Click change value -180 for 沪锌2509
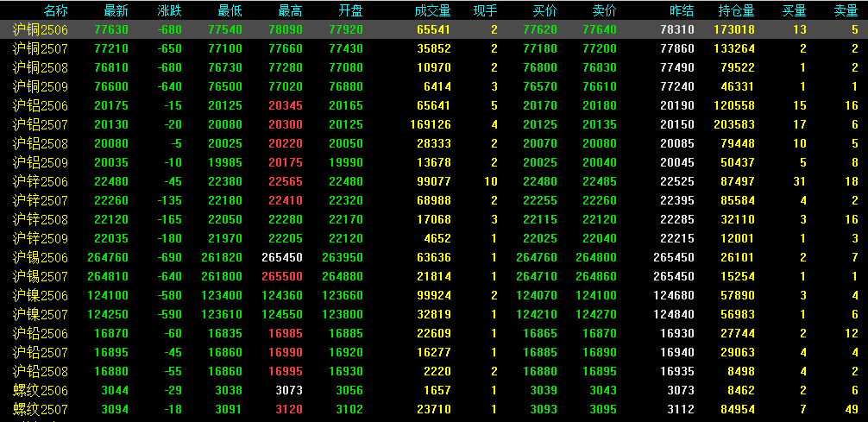This screenshot has width=868, height=422. [x=169, y=239]
